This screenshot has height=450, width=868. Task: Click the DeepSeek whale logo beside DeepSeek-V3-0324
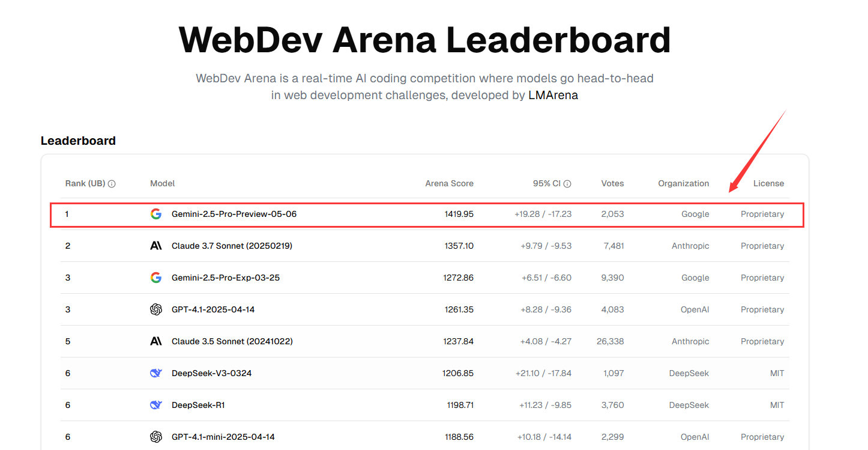pyautogui.click(x=156, y=373)
